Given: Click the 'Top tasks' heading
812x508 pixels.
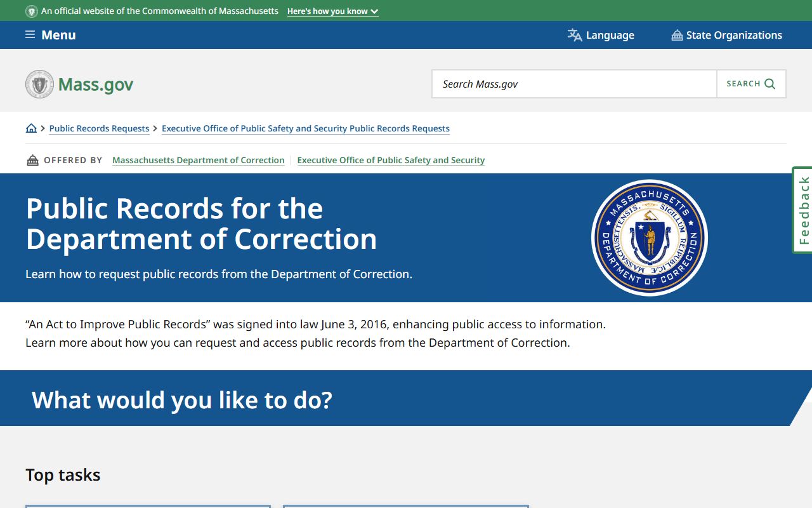Looking at the screenshot, I should (63, 475).
